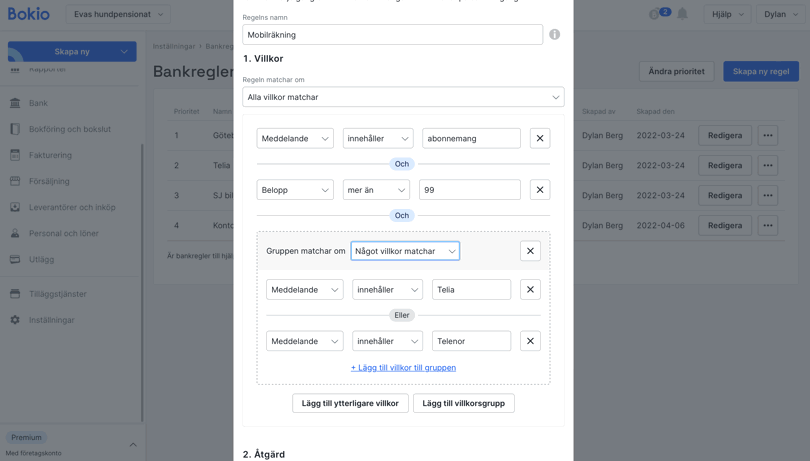
Task: Open 'mer än' operator dropdown
Action: pyautogui.click(x=376, y=190)
